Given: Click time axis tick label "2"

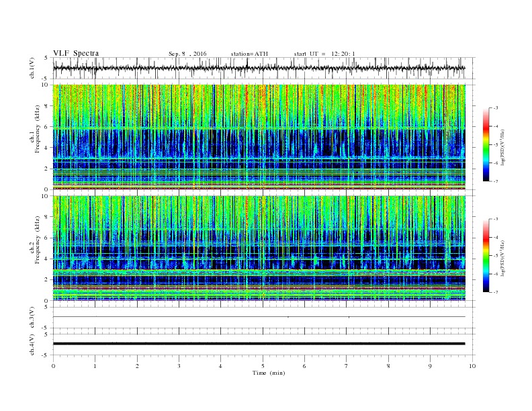Looking at the screenshot, I should [x=137, y=366].
